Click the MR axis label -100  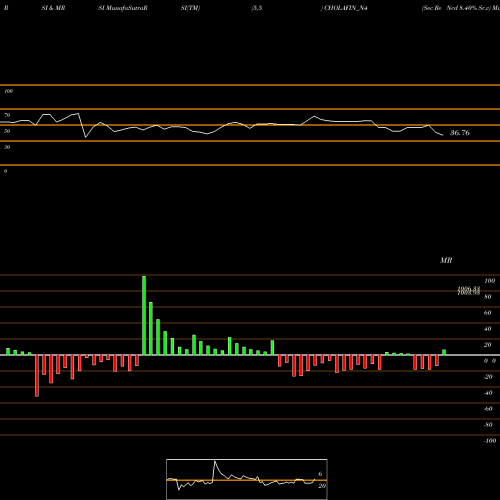click(x=490, y=441)
